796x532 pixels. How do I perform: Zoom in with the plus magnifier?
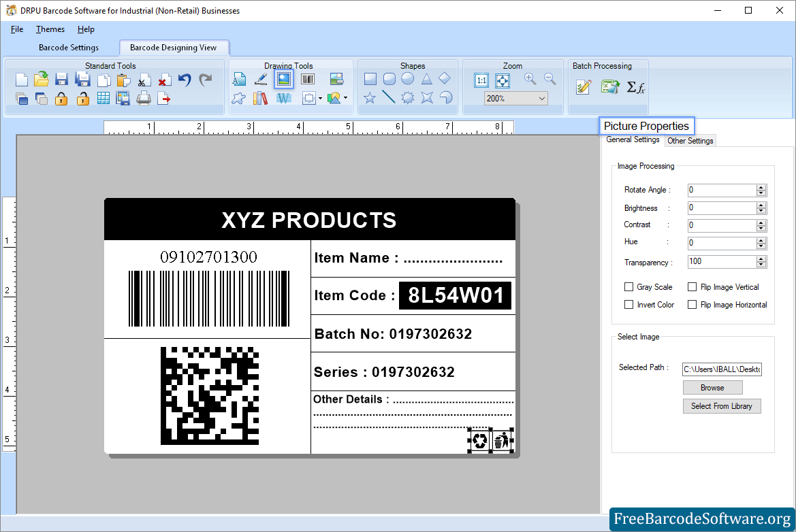[x=530, y=79]
